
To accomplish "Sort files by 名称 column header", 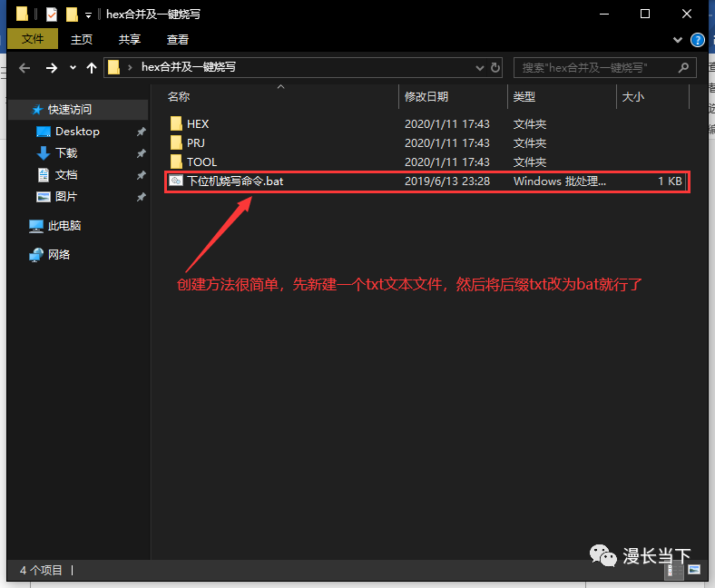I will [179, 96].
